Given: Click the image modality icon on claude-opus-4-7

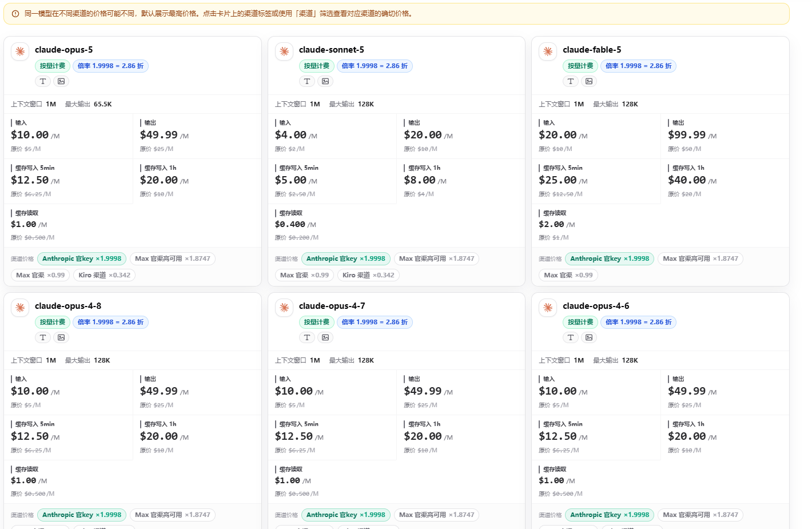Looking at the screenshot, I should (x=325, y=337).
